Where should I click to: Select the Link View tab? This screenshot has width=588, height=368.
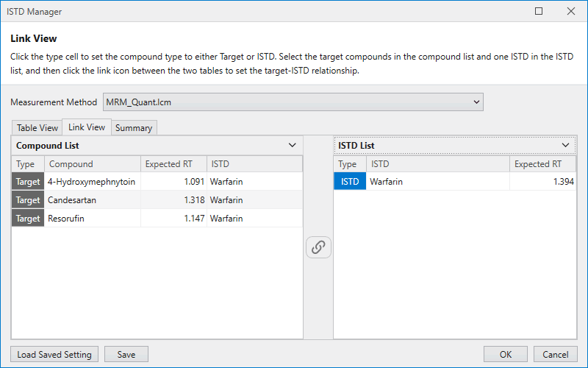click(87, 127)
